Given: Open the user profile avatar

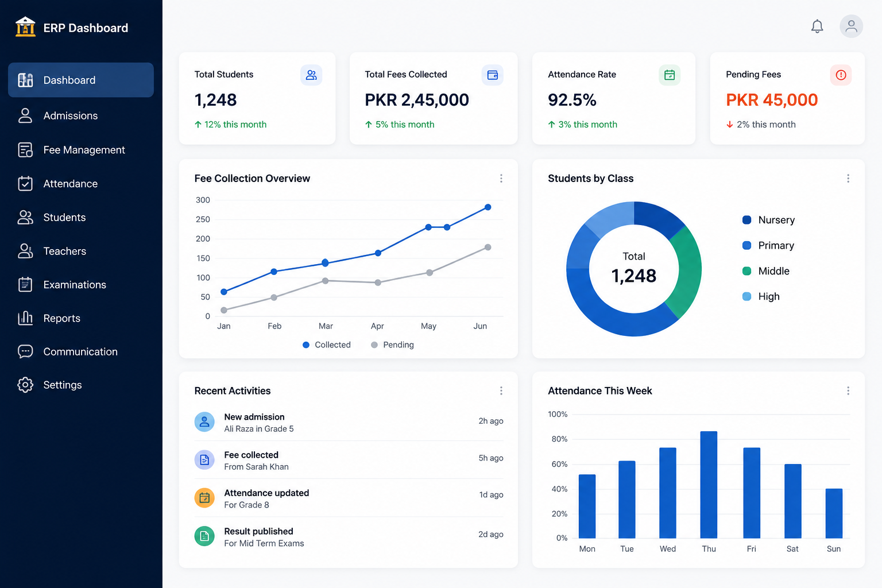Looking at the screenshot, I should (x=851, y=26).
